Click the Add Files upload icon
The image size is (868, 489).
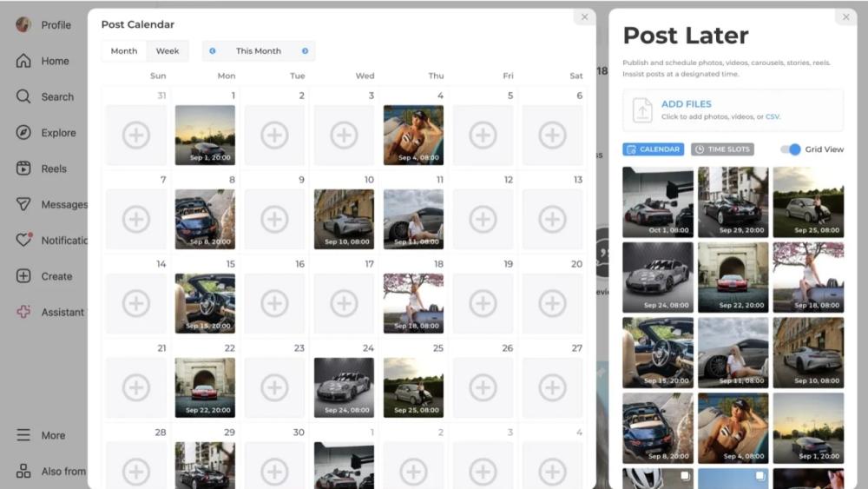coord(642,109)
